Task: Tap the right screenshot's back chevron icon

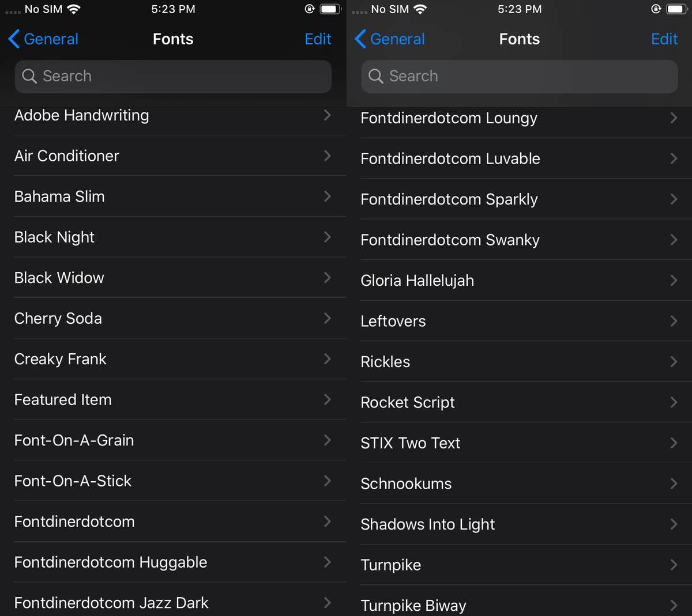Action: 359,39
